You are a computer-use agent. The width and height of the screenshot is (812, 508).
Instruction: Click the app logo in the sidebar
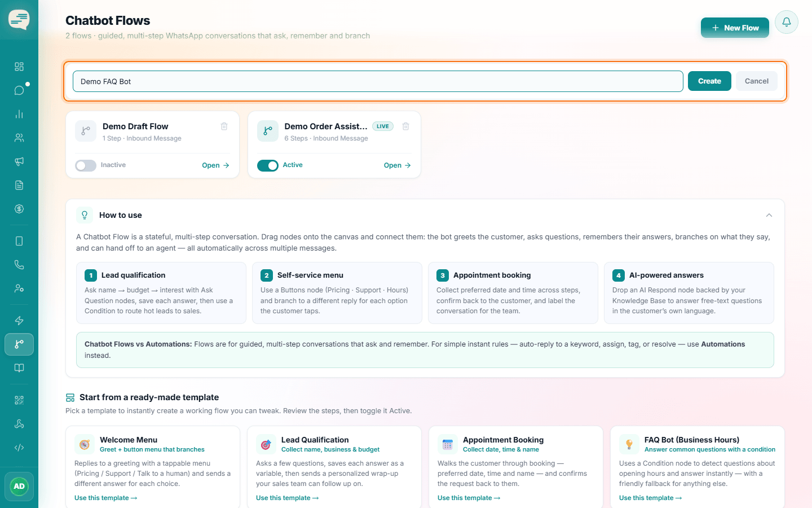coord(19,20)
